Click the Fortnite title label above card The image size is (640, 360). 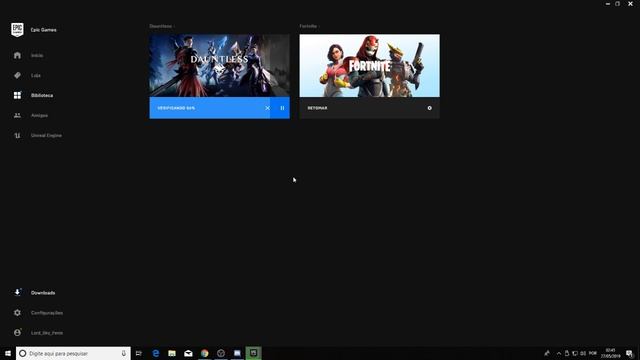click(308, 26)
